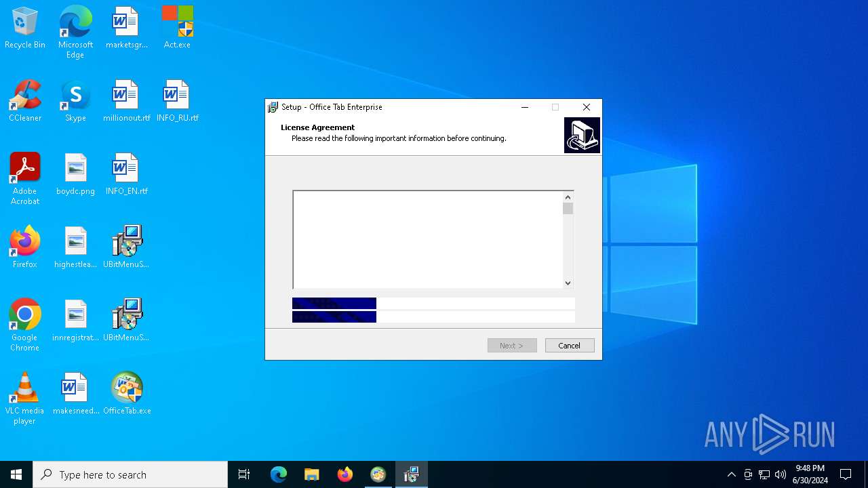Select the CCleaner desktop shortcut

[25, 101]
